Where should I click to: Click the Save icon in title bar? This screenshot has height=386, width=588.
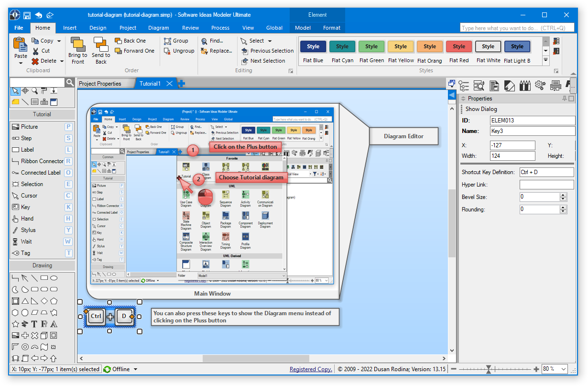tap(27, 15)
